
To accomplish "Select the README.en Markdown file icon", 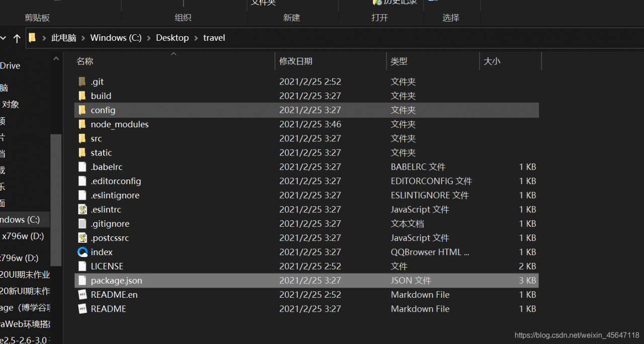I will 83,295.
